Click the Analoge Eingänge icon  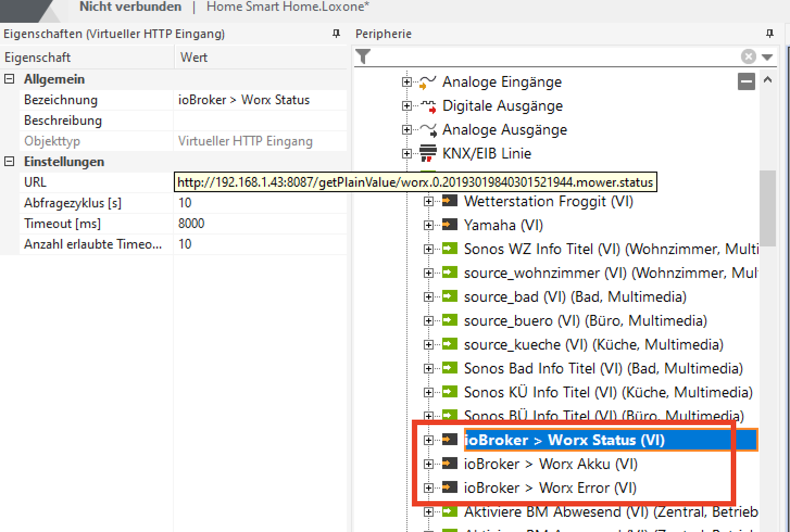(429, 82)
